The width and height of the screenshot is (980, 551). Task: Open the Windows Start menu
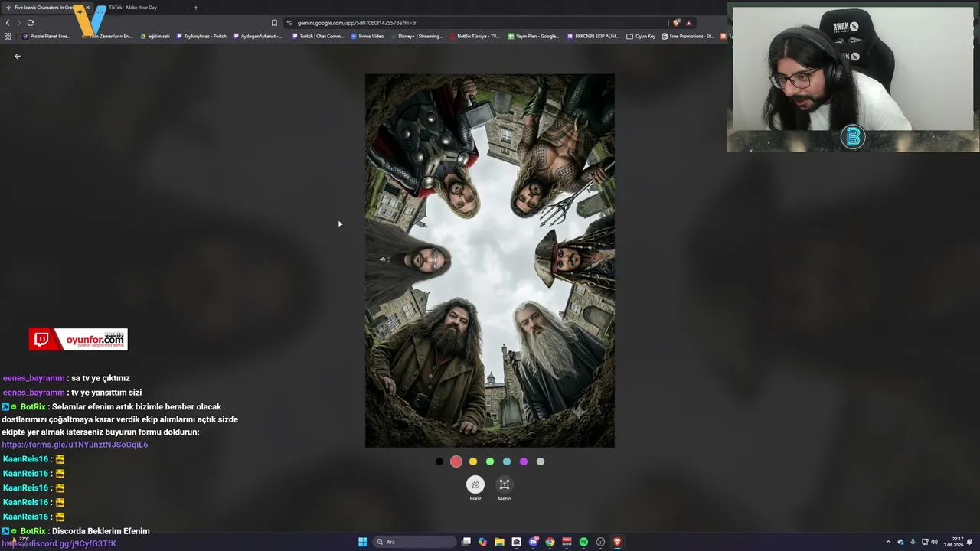click(363, 542)
